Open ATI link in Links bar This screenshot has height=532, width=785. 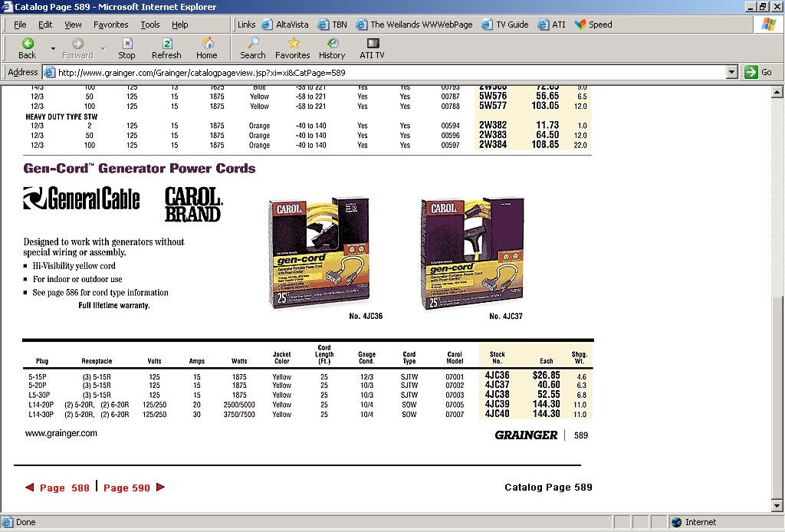pyautogui.click(x=552, y=25)
